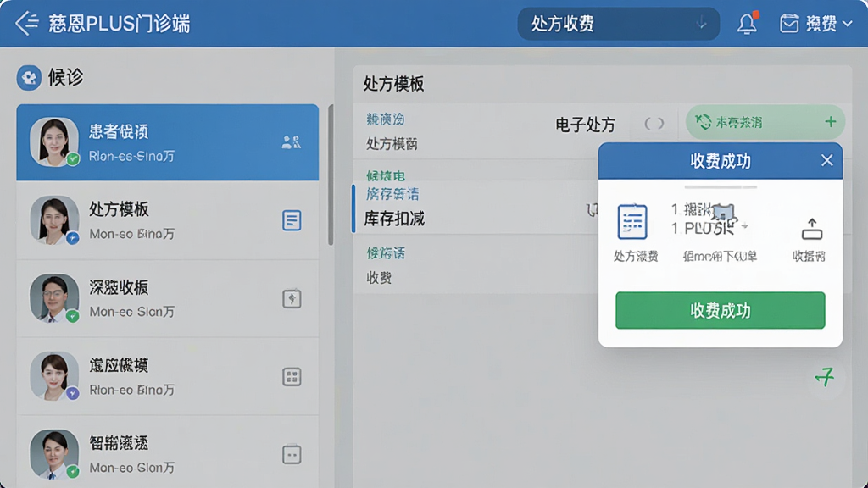The height and width of the screenshot is (488, 868).
Task: Open the document icon on 处方模板 row
Action: click(292, 220)
